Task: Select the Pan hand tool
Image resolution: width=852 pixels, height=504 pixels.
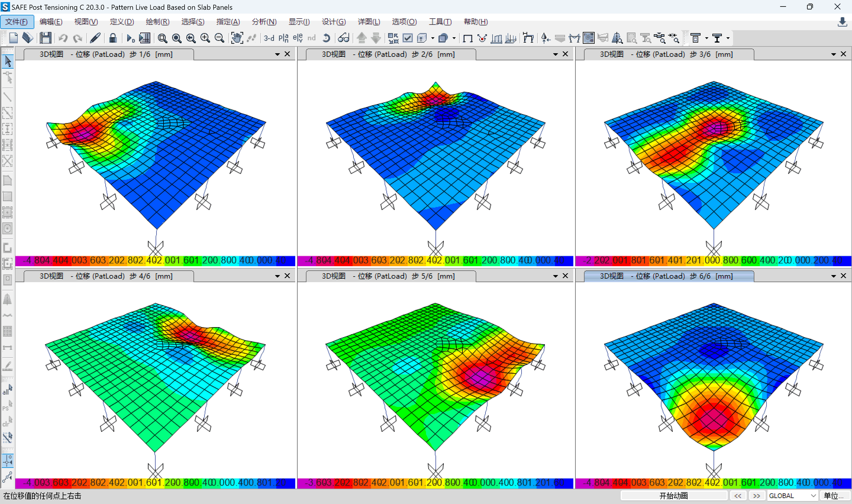Action: 237,38
